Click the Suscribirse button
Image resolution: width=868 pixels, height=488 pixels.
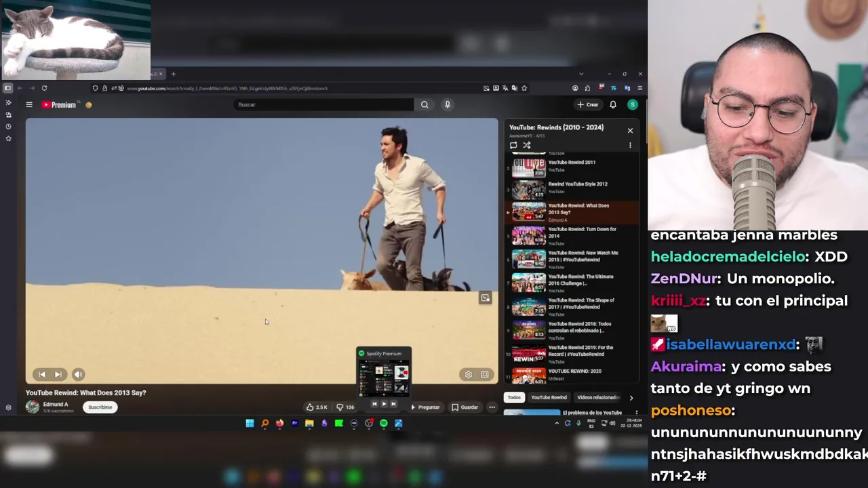100,407
